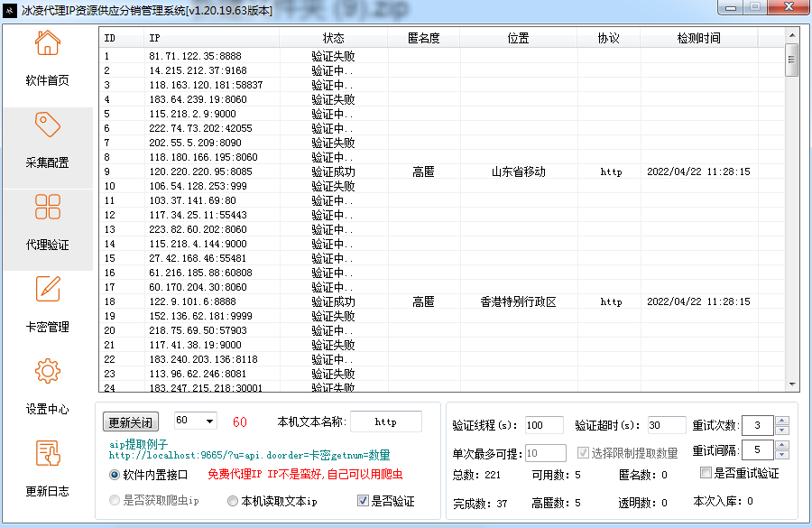The height and width of the screenshot is (528, 812).
Task: Open the 60 refresh interval dropdown
Action: point(209,421)
